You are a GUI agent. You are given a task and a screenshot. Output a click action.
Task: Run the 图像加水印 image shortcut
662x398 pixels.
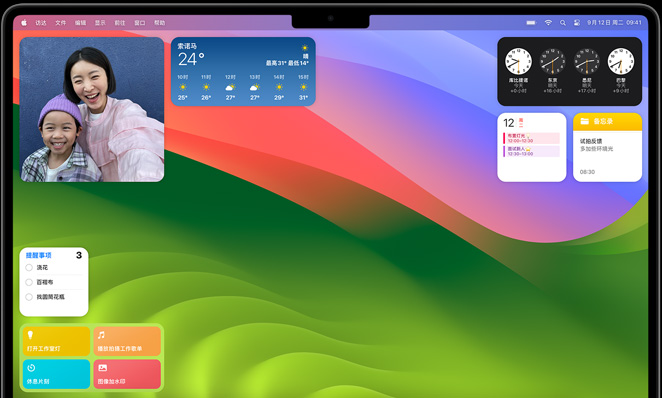(127, 374)
